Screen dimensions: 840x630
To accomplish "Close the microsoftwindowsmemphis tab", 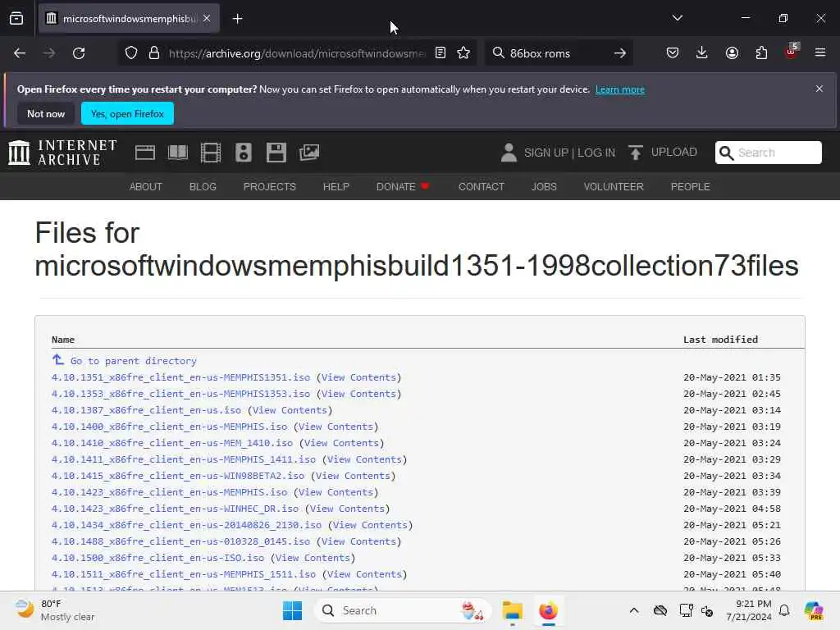I will pos(207,18).
